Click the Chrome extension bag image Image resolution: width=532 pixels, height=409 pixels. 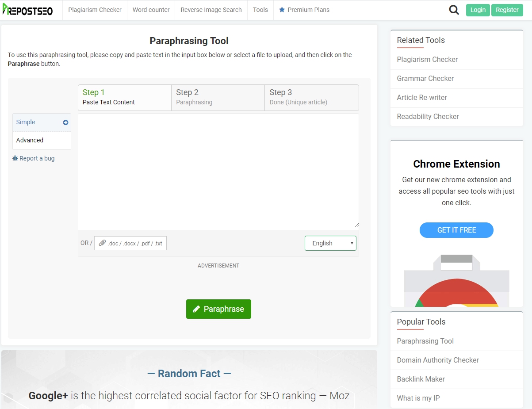456,280
